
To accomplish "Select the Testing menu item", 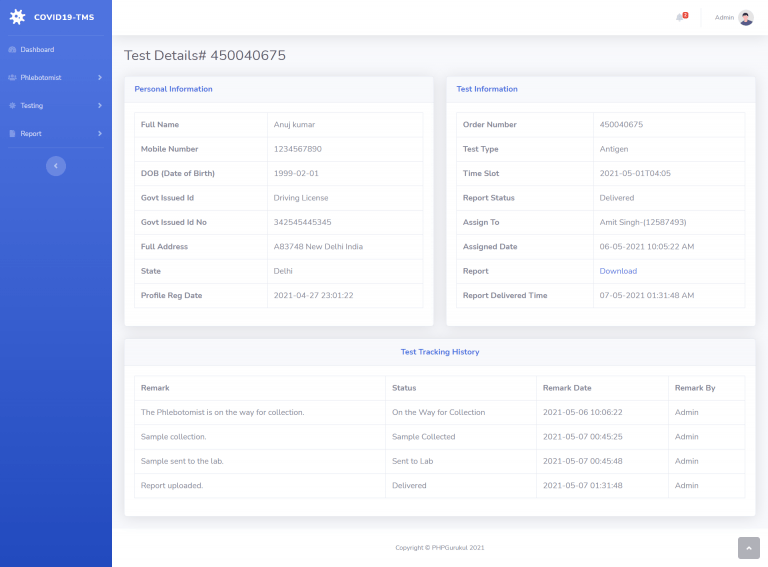I will 32,105.
